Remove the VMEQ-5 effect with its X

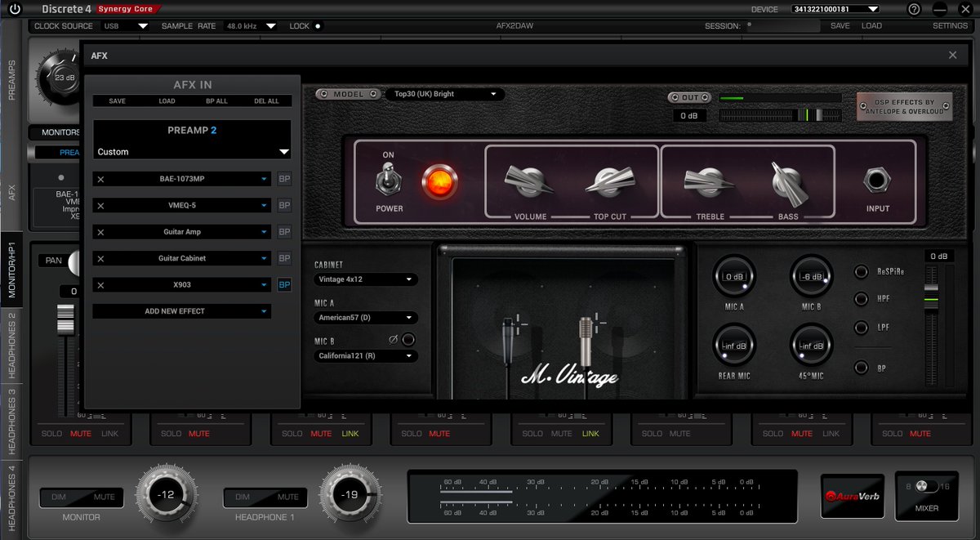tap(100, 205)
